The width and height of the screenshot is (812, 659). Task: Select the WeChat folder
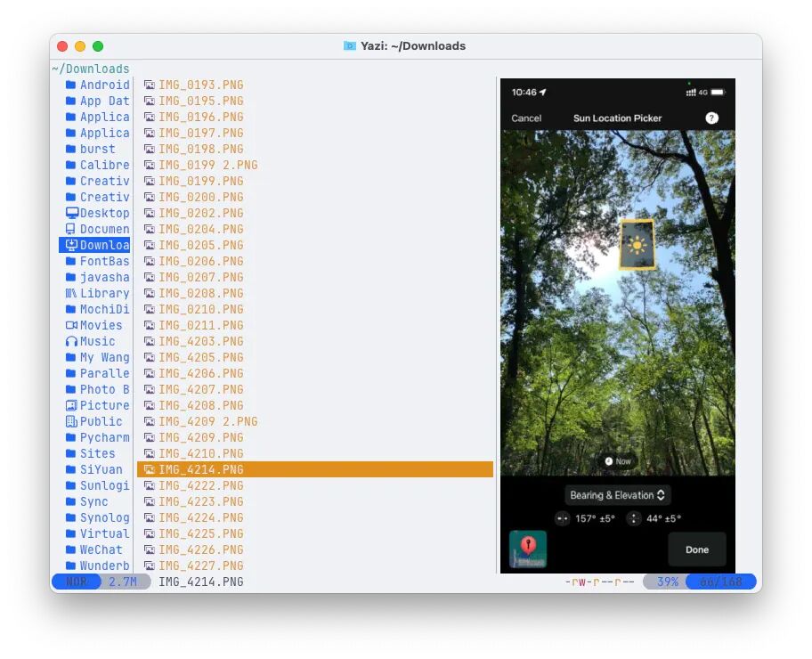(97, 549)
